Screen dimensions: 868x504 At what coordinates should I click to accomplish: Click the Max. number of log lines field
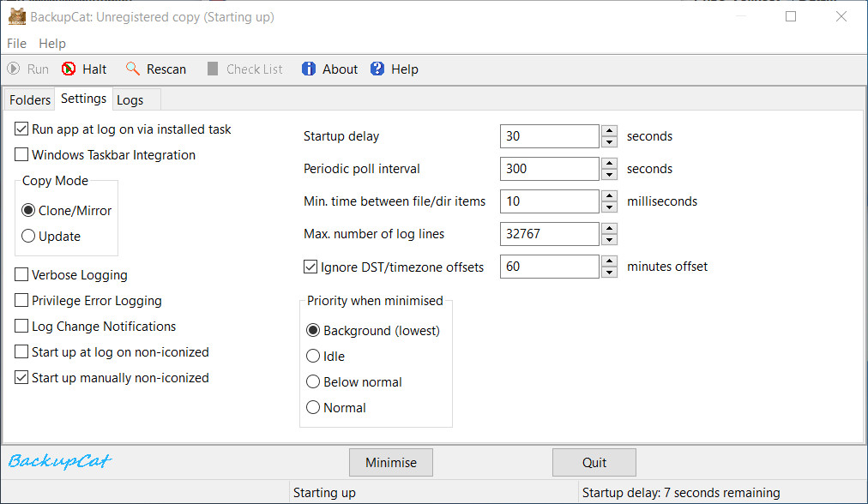pos(549,234)
